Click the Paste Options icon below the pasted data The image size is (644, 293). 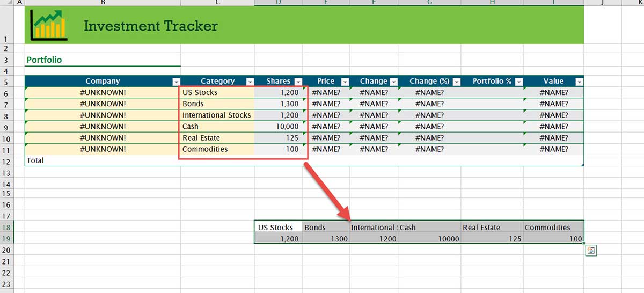click(591, 250)
